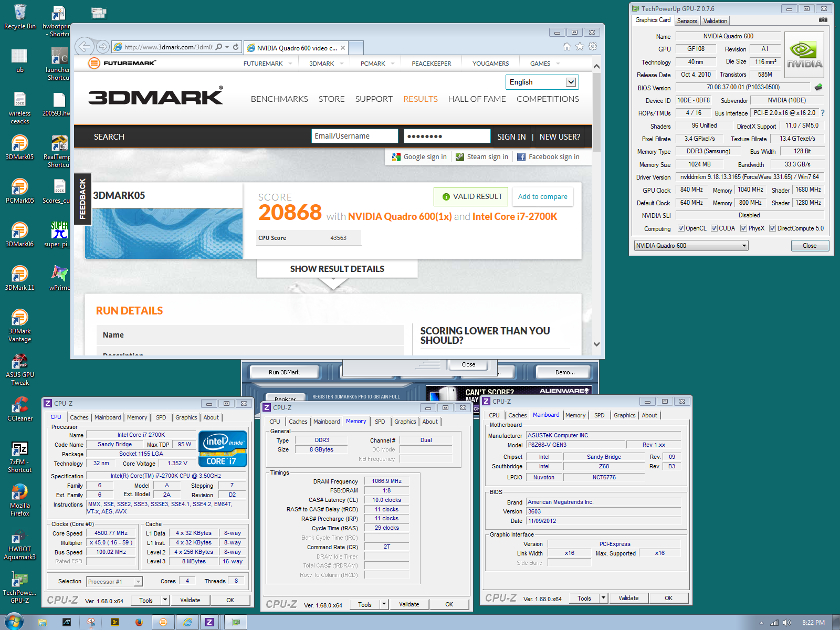Click Run 3DMark button

284,372
